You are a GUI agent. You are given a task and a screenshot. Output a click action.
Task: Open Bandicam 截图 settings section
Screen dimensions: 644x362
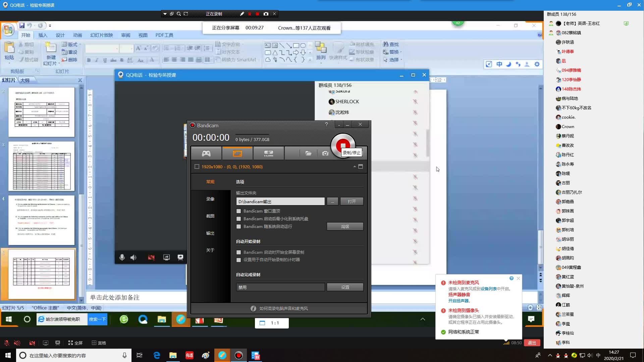click(x=210, y=216)
